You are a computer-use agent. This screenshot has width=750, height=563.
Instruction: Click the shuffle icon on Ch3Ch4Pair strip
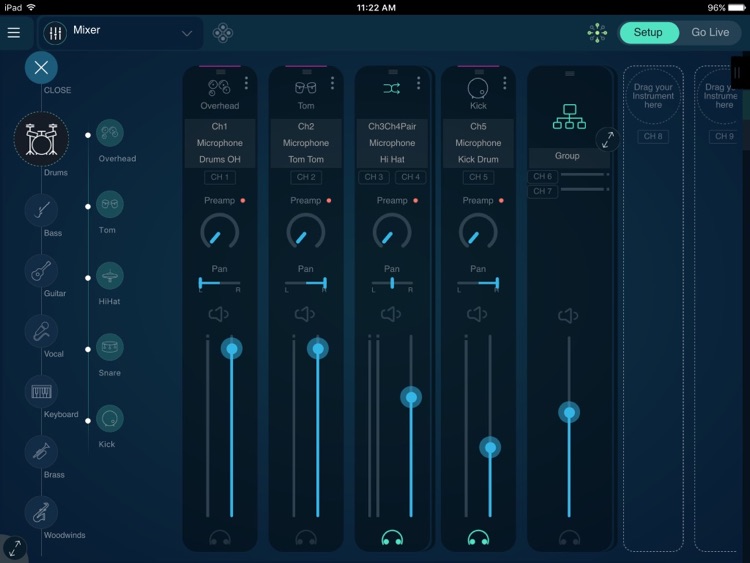coord(392,88)
